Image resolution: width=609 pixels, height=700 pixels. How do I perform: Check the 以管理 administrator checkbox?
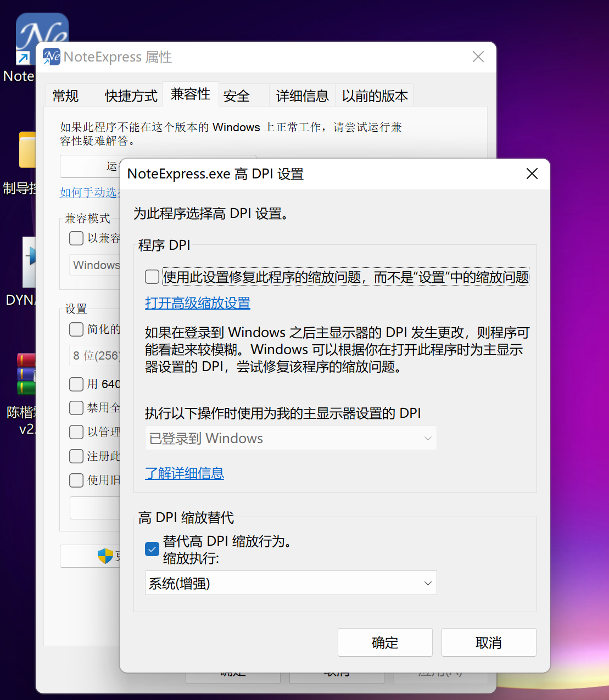pyautogui.click(x=76, y=432)
